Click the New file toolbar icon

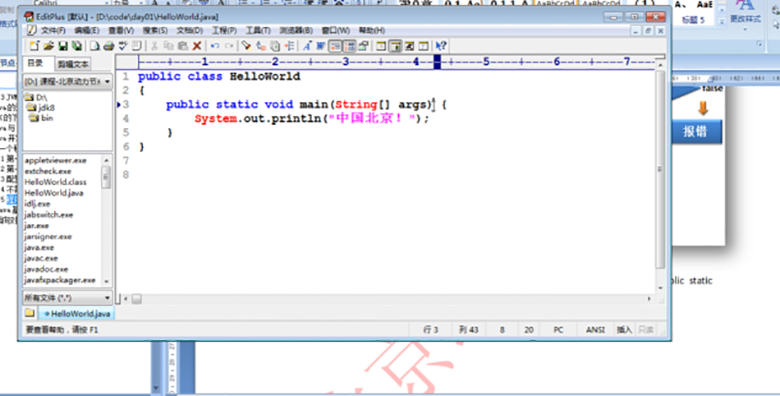click(34, 46)
